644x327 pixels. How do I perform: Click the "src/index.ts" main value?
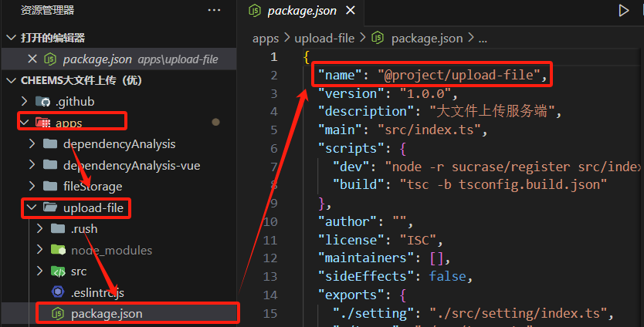coord(429,130)
